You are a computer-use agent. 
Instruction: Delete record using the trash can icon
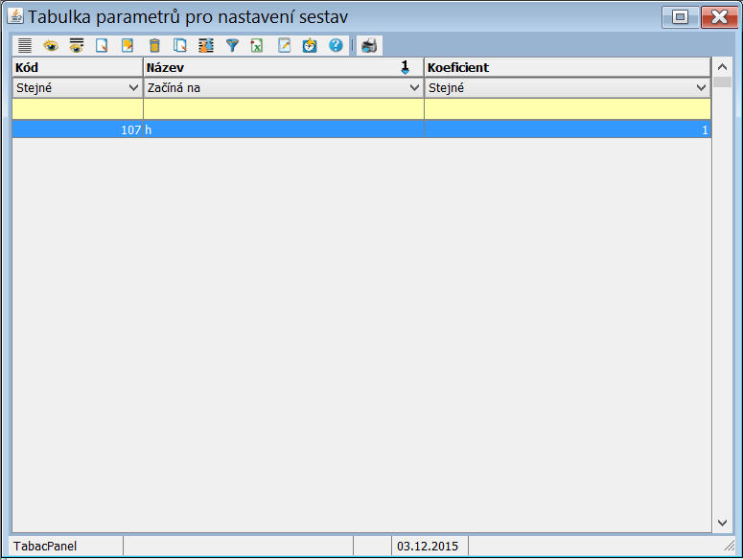153,45
